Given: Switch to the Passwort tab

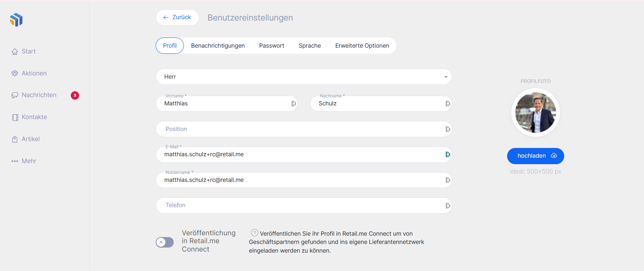Looking at the screenshot, I should pos(272,46).
